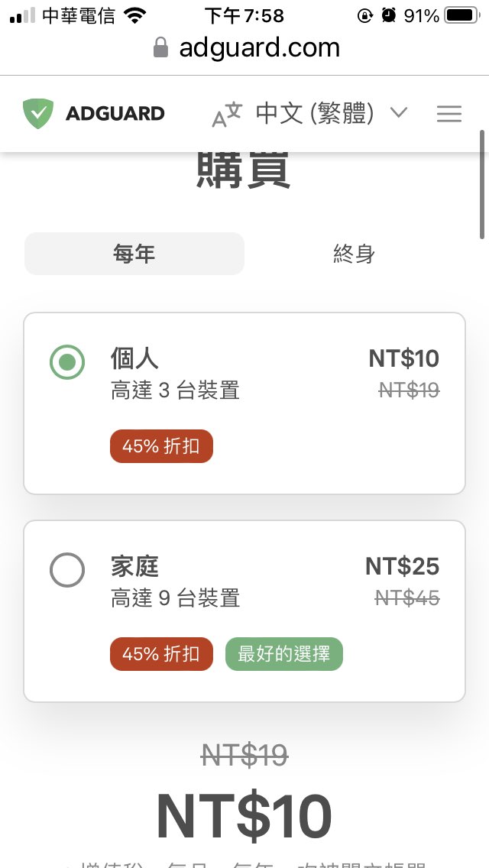Screen dimensions: 489x868
Task: Click the chevron next to language selector
Action: point(398,114)
